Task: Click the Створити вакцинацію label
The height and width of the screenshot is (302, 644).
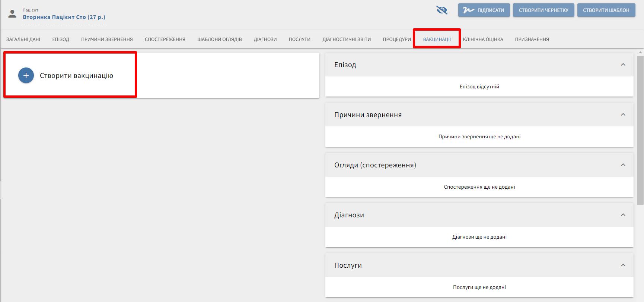Action: click(76, 76)
